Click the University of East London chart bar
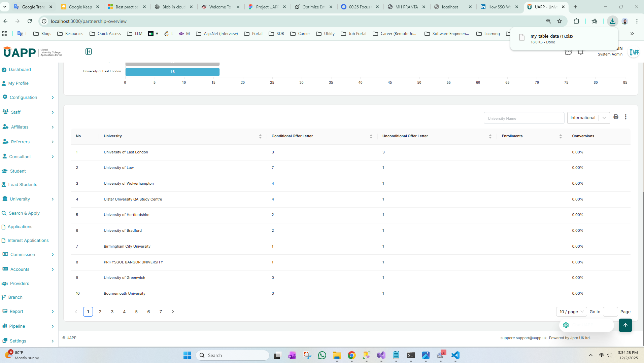 172,72
